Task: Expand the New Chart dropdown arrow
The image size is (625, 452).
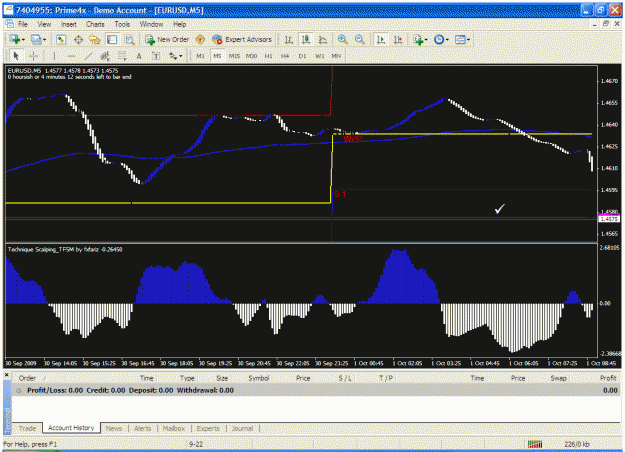Action: point(23,40)
